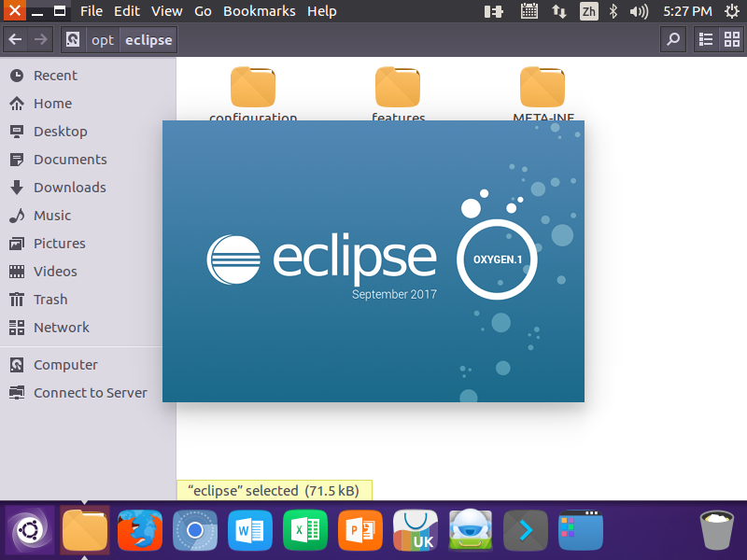Select Connect to Server in sidebar

(x=90, y=393)
